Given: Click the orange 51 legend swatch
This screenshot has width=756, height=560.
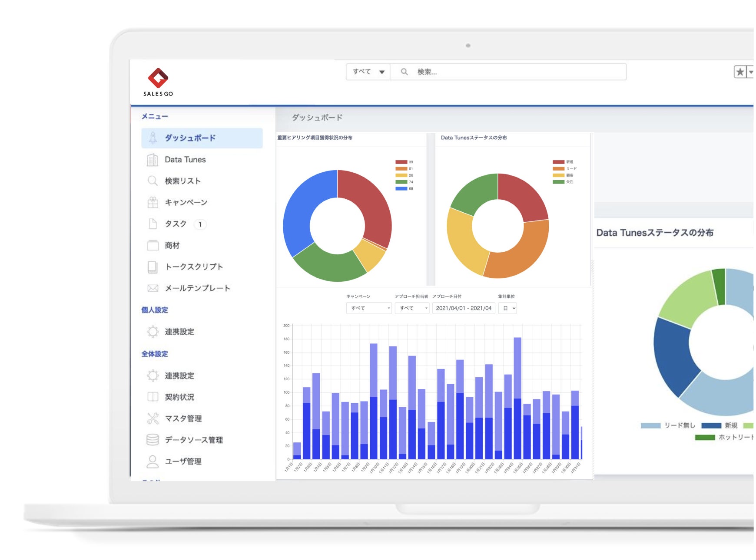Looking at the screenshot, I should point(401,169).
